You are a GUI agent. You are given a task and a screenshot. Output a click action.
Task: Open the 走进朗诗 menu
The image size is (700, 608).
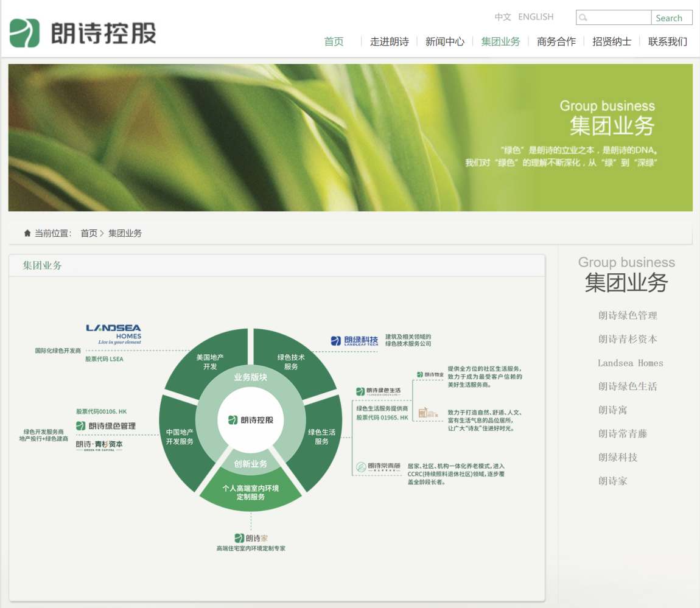coord(390,41)
